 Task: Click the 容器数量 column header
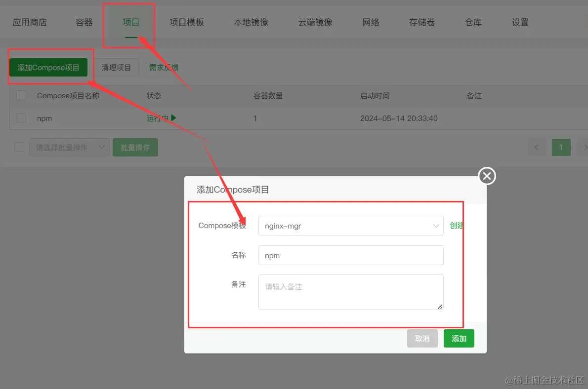click(x=268, y=96)
